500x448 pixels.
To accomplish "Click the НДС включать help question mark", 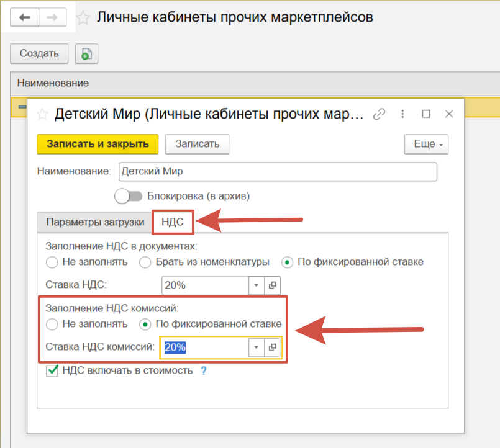I will click(202, 371).
